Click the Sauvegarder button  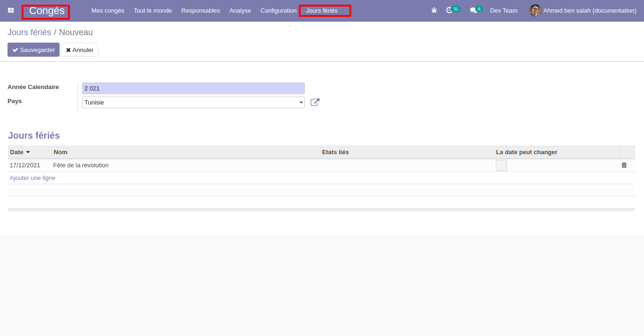tap(33, 50)
